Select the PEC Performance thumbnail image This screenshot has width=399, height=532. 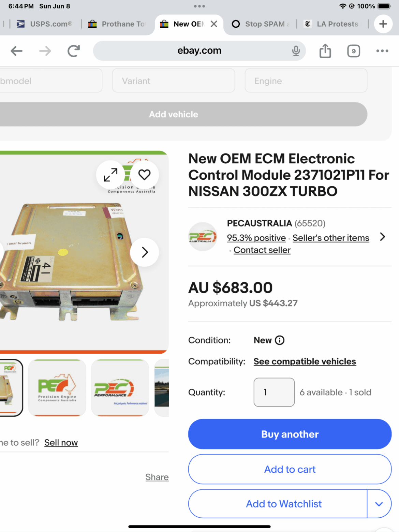(120, 388)
